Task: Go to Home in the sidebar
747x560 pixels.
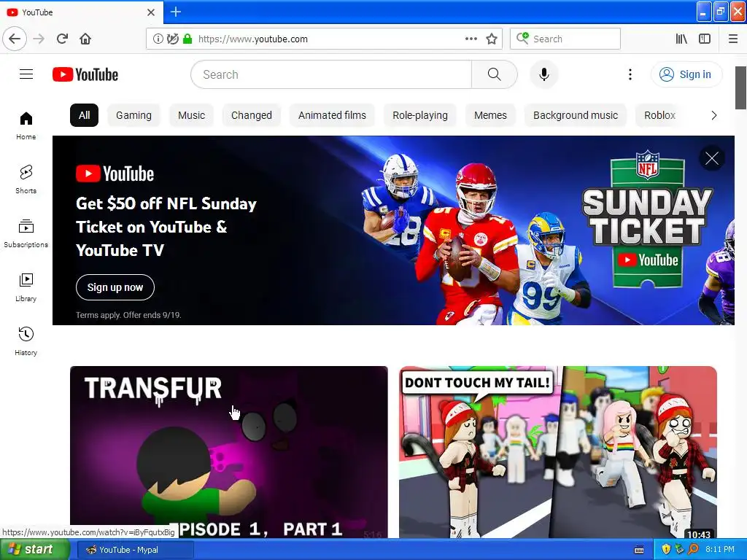Action: [26, 125]
